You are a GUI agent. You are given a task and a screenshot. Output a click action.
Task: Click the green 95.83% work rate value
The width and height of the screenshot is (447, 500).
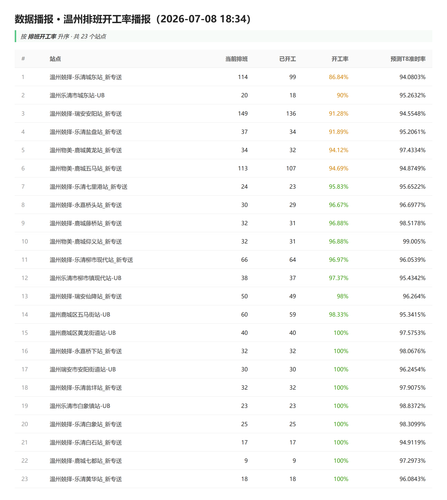pyautogui.click(x=338, y=187)
